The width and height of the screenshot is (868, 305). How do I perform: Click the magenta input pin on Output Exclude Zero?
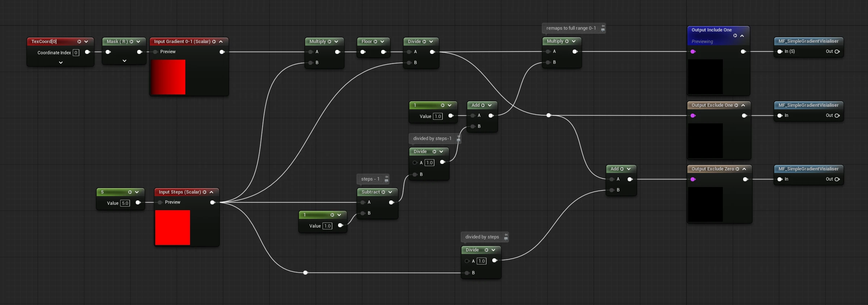693,179
